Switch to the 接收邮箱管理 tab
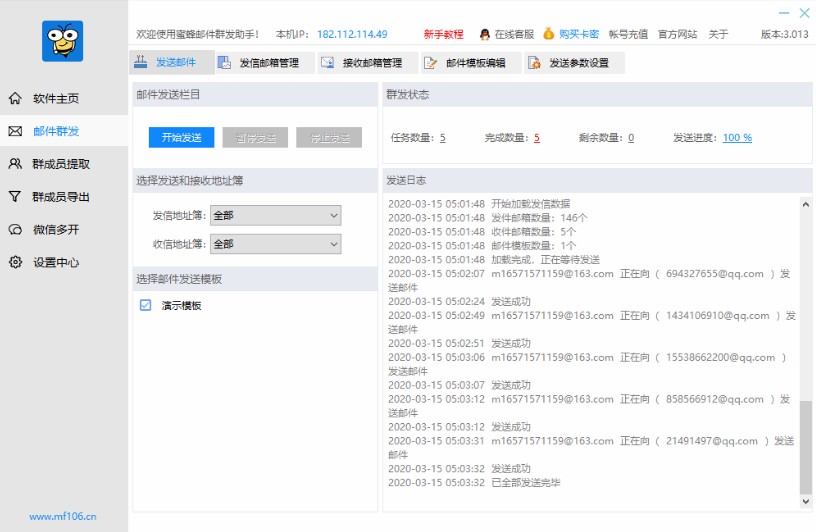816x532 pixels. (368, 62)
